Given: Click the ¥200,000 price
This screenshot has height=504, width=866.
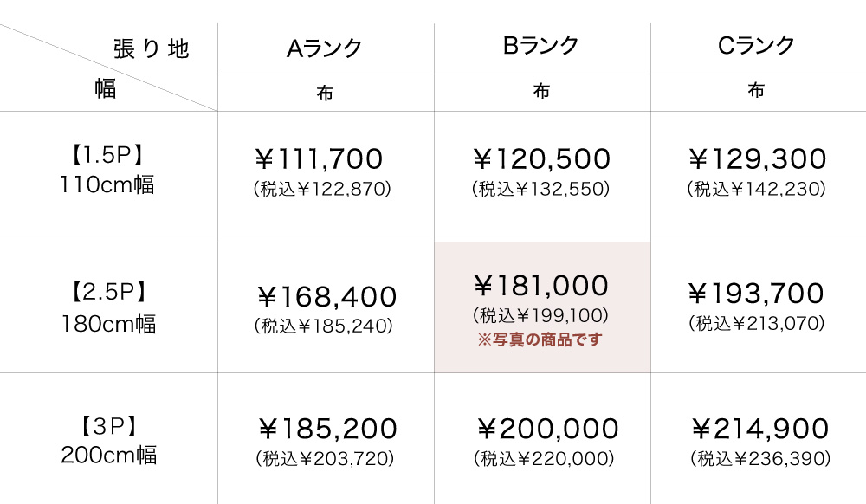Looking at the screenshot, I should coord(547,429).
